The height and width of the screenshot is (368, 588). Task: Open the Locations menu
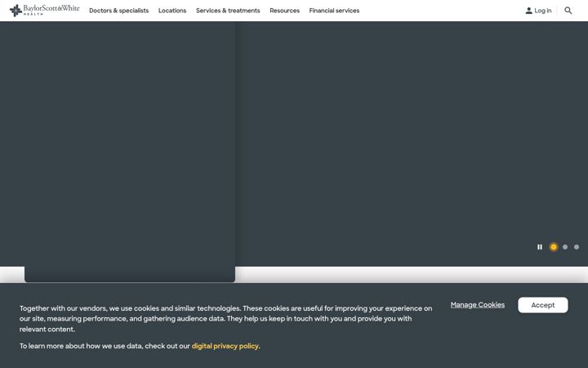coord(172,11)
